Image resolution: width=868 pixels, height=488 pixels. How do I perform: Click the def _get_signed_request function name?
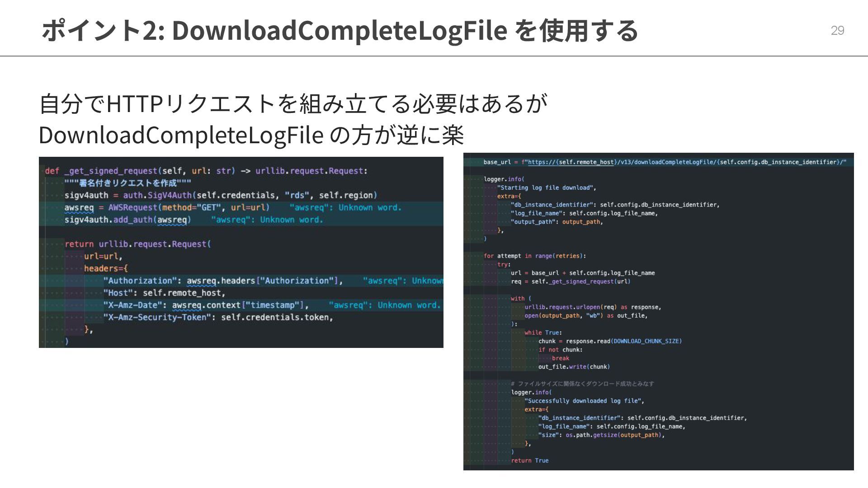tap(110, 171)
